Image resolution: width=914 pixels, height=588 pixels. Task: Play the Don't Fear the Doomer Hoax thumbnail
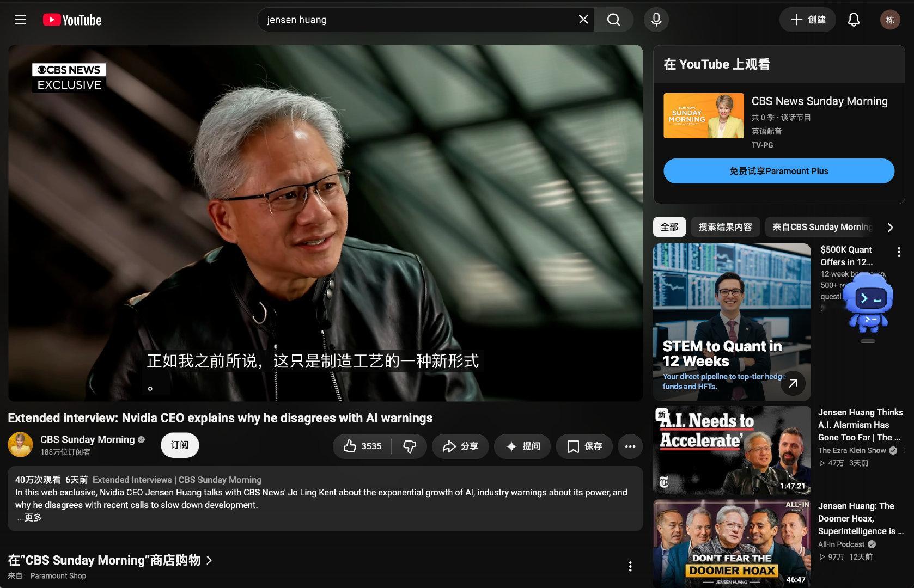click(x=732, y=544)
